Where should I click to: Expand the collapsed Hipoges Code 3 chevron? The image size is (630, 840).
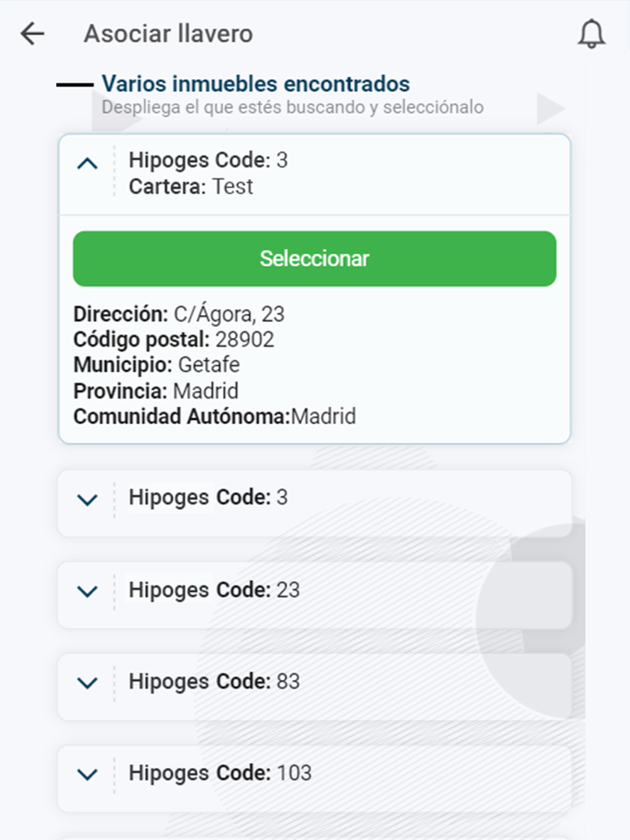(87, 500)
